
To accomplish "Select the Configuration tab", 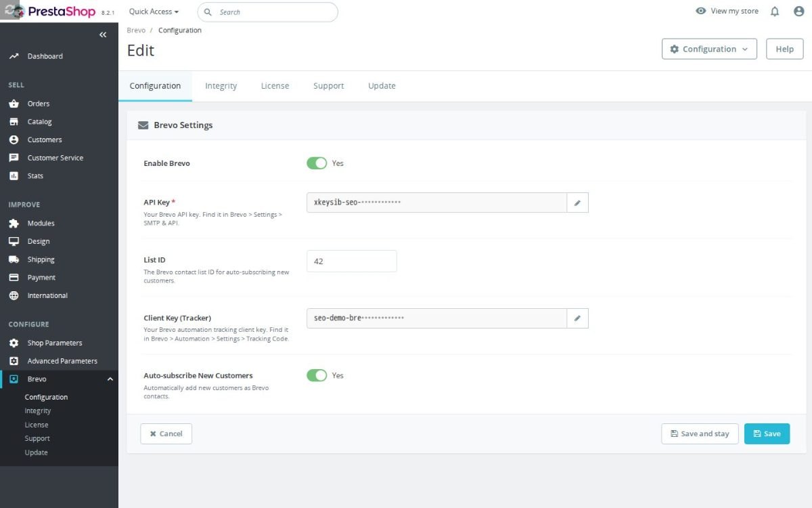I will coord(155,86).
